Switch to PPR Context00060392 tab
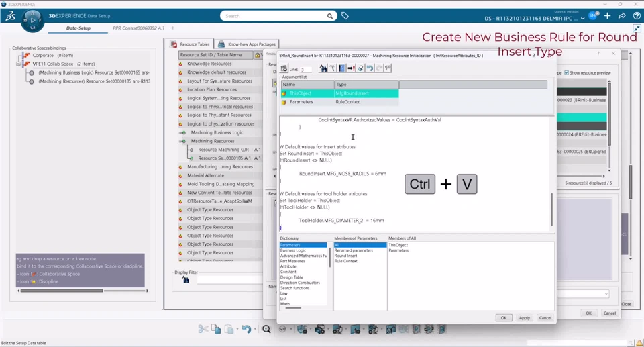 [x=138, y=28]
